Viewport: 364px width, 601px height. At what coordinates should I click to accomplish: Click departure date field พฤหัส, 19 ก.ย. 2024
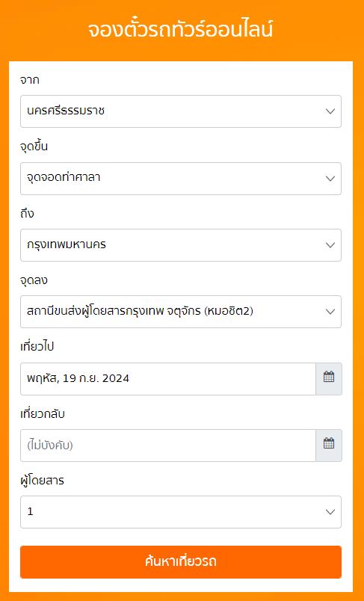(x=168, y=379)
